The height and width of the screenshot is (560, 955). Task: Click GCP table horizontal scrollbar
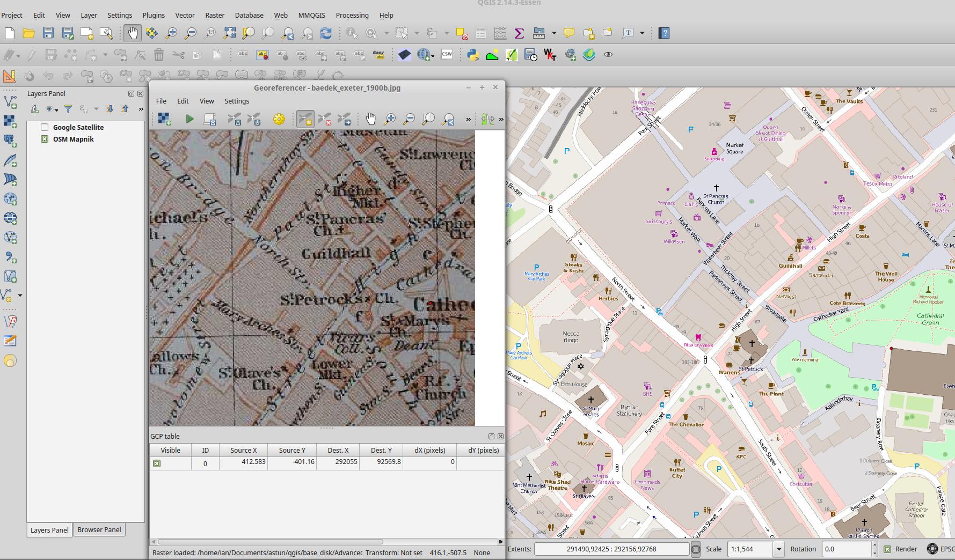tap(270, 542)
